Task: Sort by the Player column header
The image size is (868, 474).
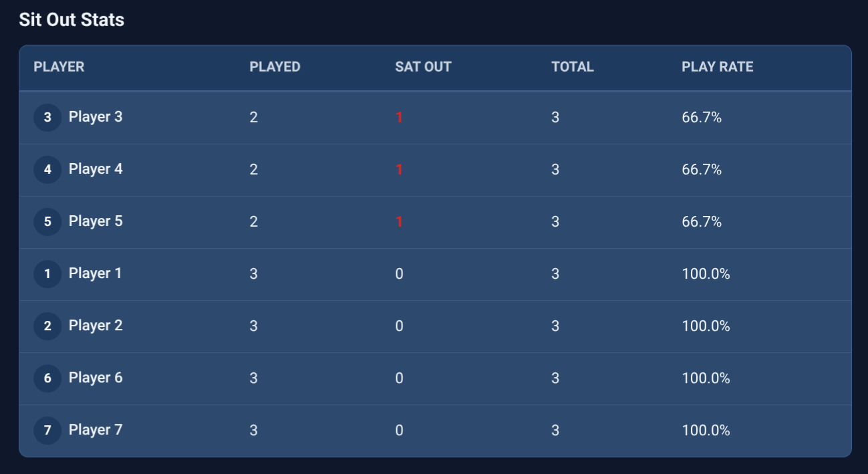Action: click(x=59, y=67)
